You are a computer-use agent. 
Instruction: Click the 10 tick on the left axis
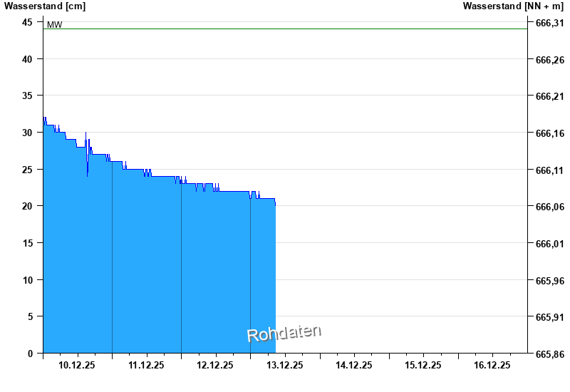tap(27, 280)
